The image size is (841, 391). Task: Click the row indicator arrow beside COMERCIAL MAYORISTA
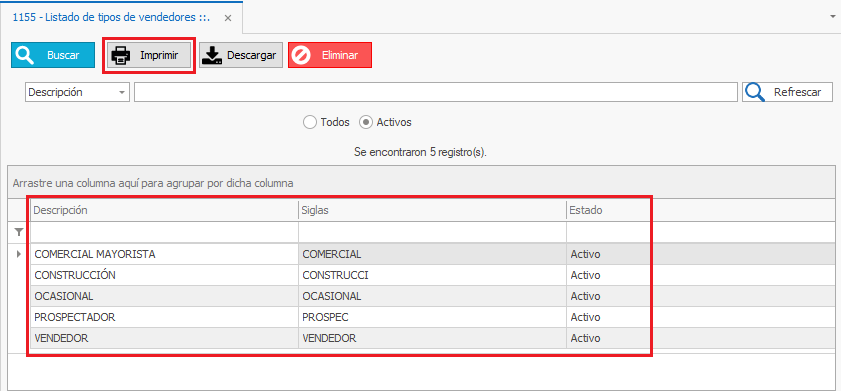point(19,254)
